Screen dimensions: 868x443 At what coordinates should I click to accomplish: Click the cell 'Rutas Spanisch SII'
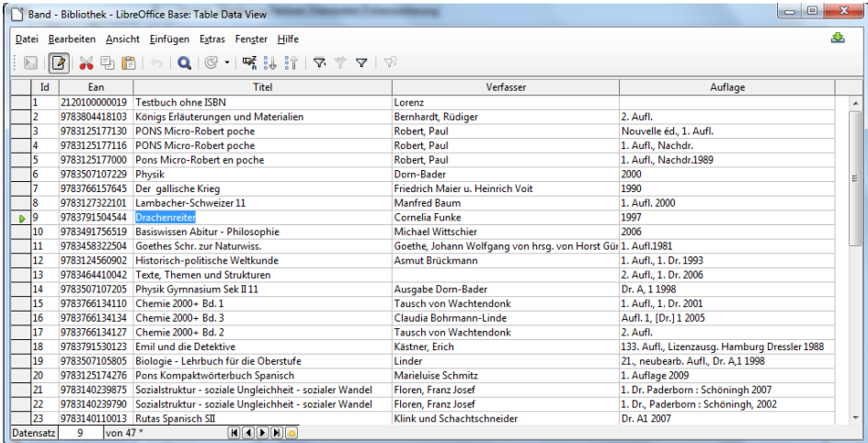pos(263,419)
